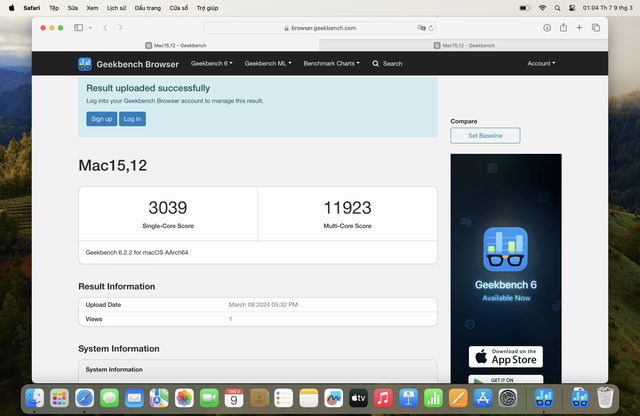The height and width of the screenshot is (416, 640).
Task: Go back to previous page
Action: 105,28
